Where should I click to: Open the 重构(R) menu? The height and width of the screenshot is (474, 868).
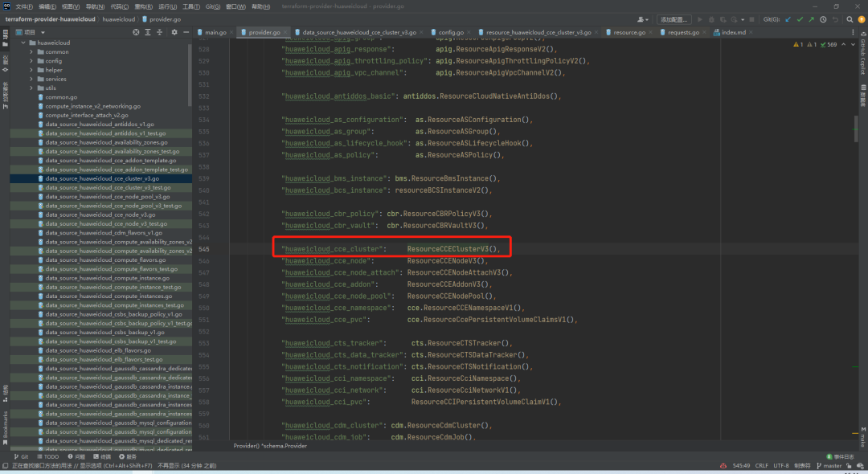tap(143, 6)
